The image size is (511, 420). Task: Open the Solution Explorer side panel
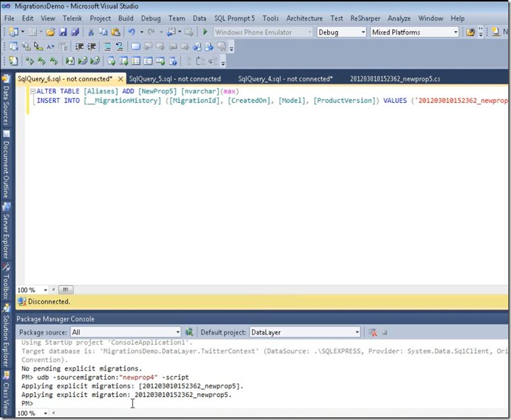6,335
